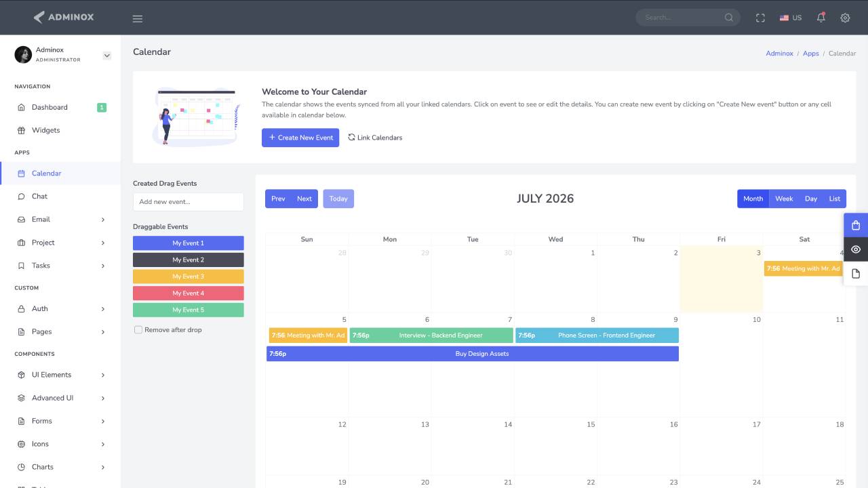Click the Icons sidebar item icon
This screenshot has height=488, width=868.
[21, 444]
